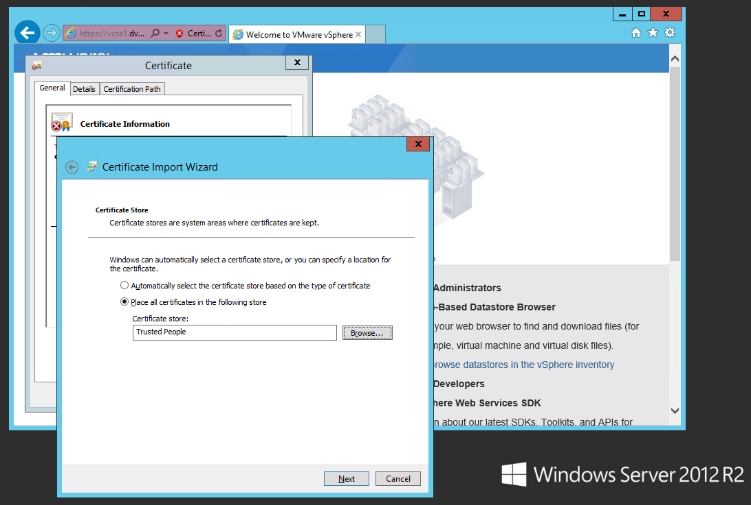Click the https://vcsa1 address field
The image size is (751, 505).
[x=113, y=33]
